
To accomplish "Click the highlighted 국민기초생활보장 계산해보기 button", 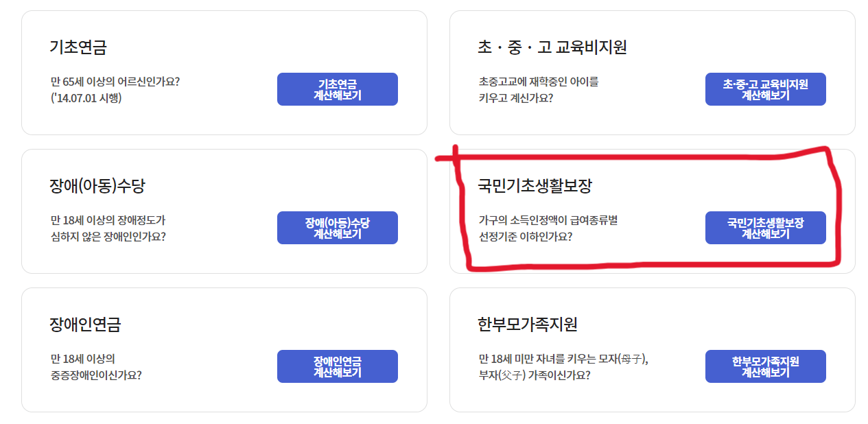I will coord(764,227).
